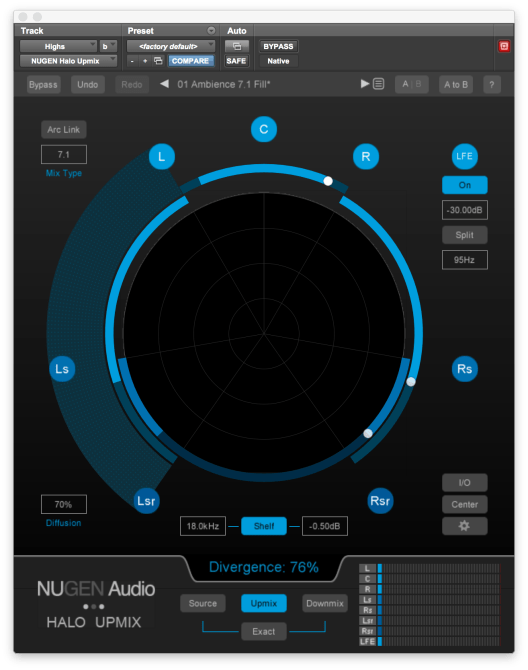Toggle the LFE Split button

pyautogui.click(x=464, y=235)
